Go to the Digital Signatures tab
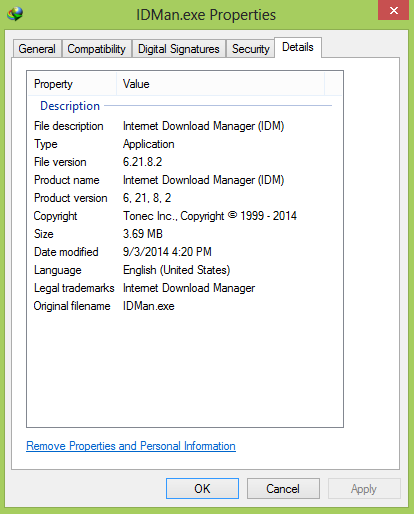 (x=179, y=49)
